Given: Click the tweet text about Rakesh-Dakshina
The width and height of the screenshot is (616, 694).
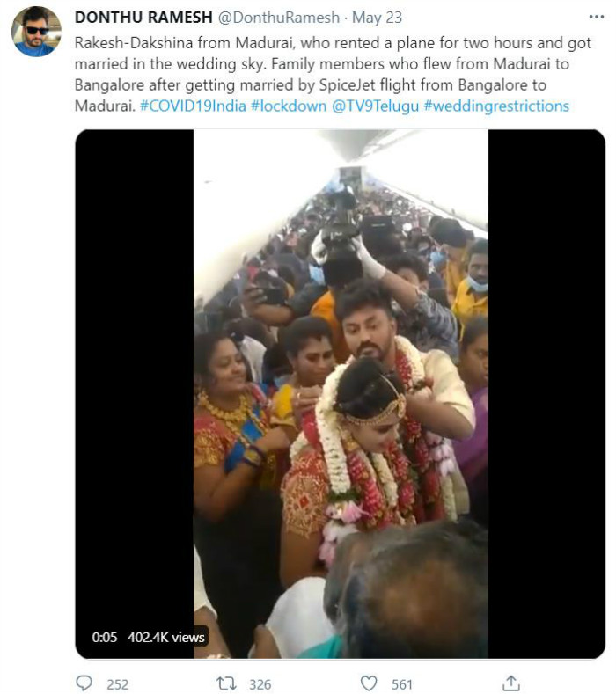Looking at the screenshot, I should (x=333, y=75).
